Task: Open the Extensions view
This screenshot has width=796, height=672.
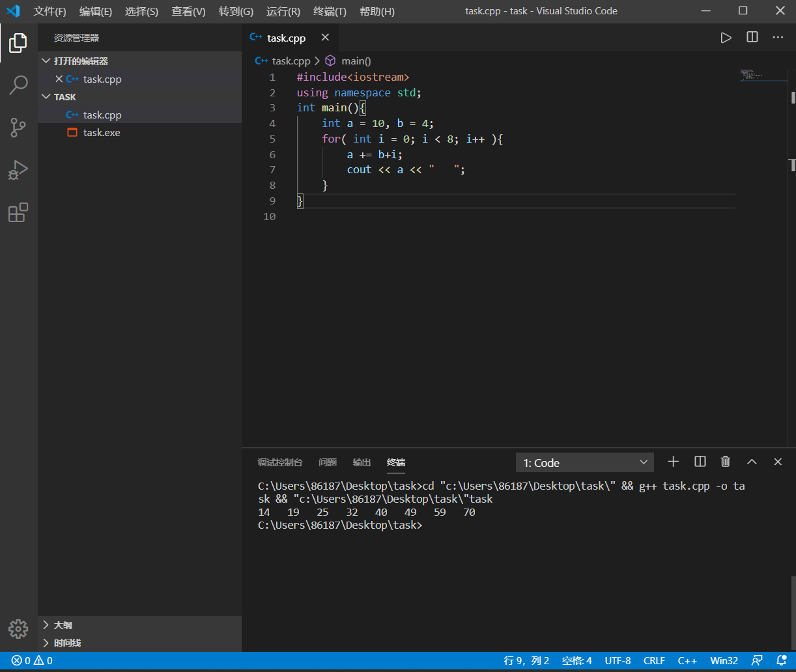Action: [18, 213]
